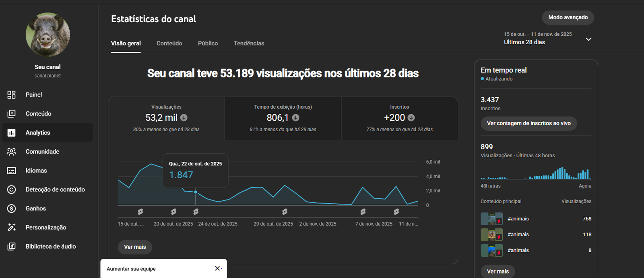This screenshot has width=644, height=278.
Task: Open the Personalização magic wand icon
Action: (x=11, y=227)
